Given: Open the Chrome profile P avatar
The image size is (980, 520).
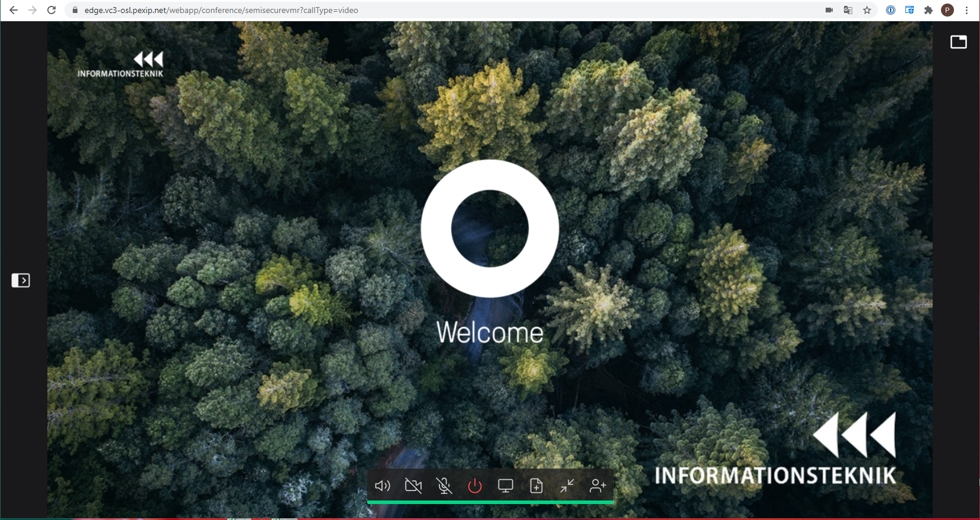Looking at the screenshot, I should (947, 10).
